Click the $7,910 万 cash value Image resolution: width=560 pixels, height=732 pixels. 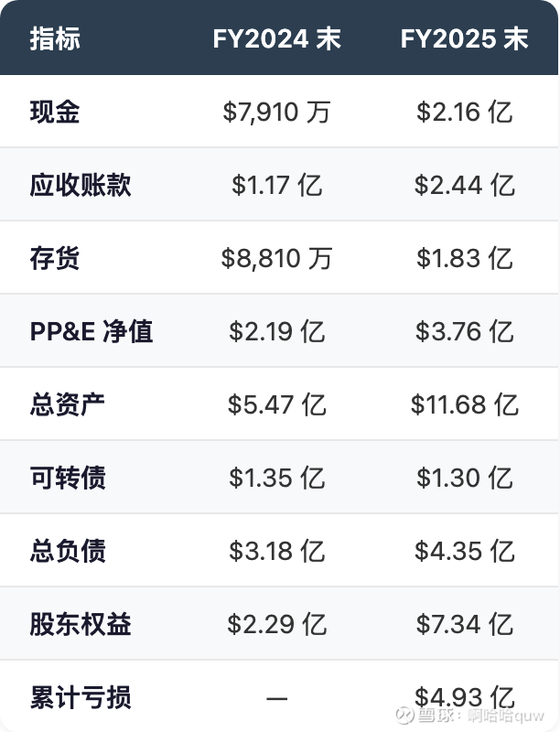tap(276, 112)
